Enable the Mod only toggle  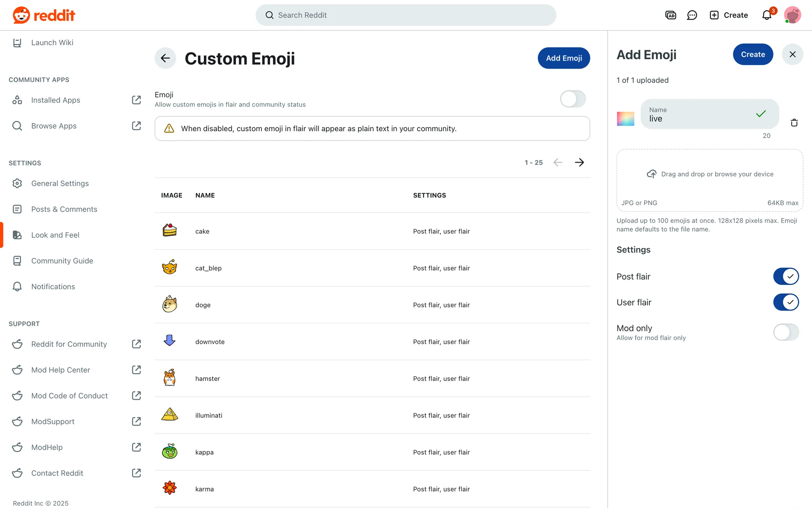[786, 332]
